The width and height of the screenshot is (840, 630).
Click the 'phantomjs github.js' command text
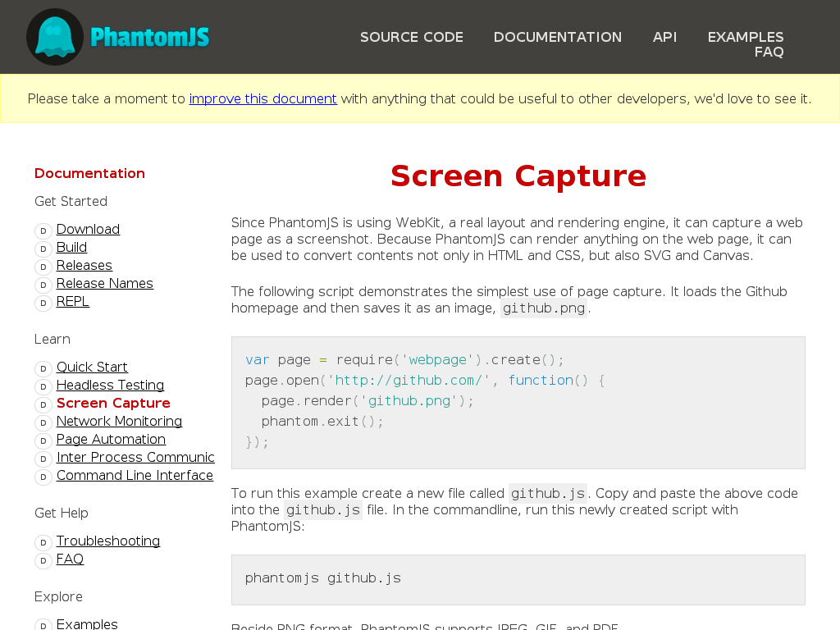point(323,578)
